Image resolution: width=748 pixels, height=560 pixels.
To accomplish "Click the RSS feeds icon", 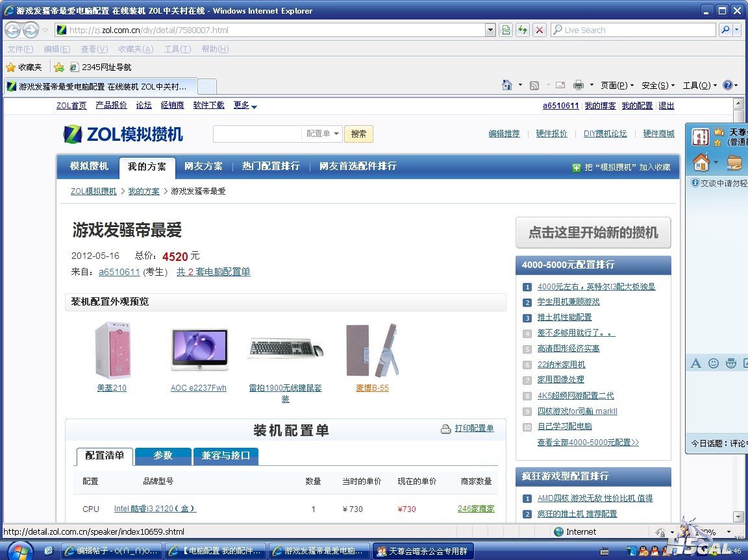I will click(x=534, y=85).
